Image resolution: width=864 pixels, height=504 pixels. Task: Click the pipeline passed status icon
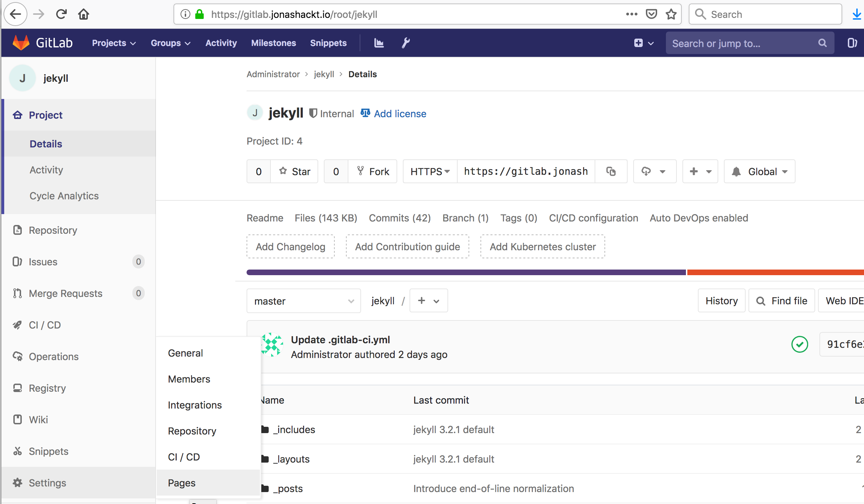tap(800, 344)
